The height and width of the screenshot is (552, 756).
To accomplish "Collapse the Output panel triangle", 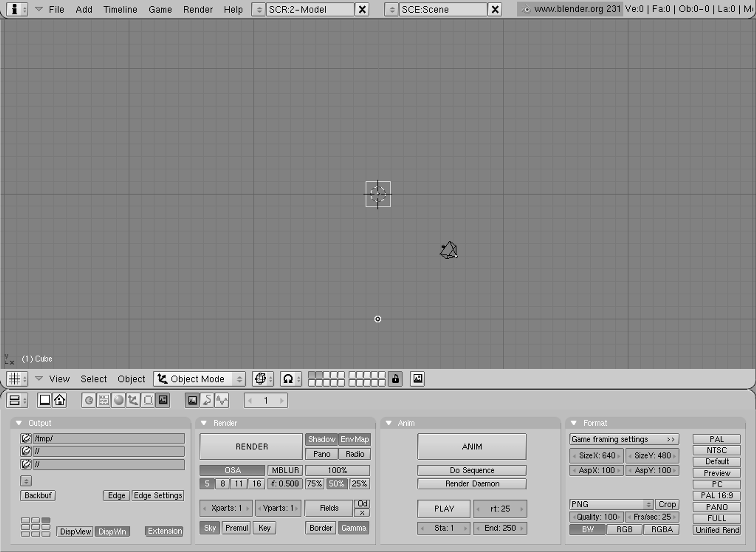I will click(19, 423).
